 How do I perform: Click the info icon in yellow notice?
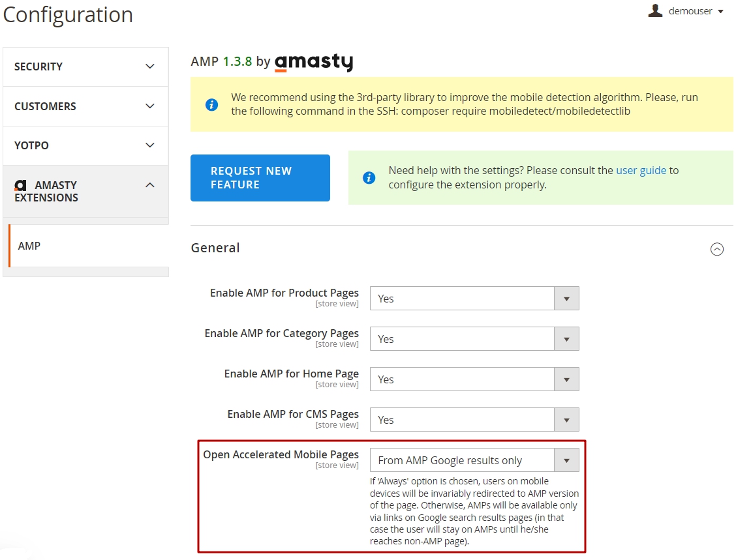coord(211,104)
